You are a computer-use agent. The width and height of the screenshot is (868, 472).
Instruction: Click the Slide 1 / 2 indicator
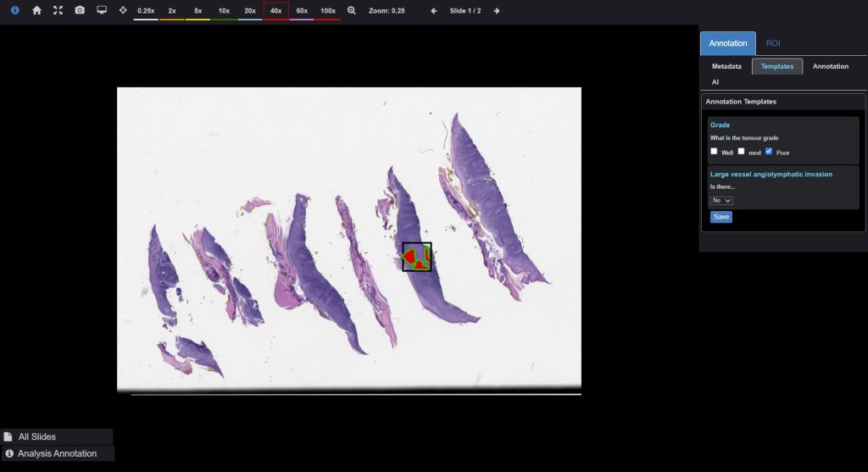(465, 10)
